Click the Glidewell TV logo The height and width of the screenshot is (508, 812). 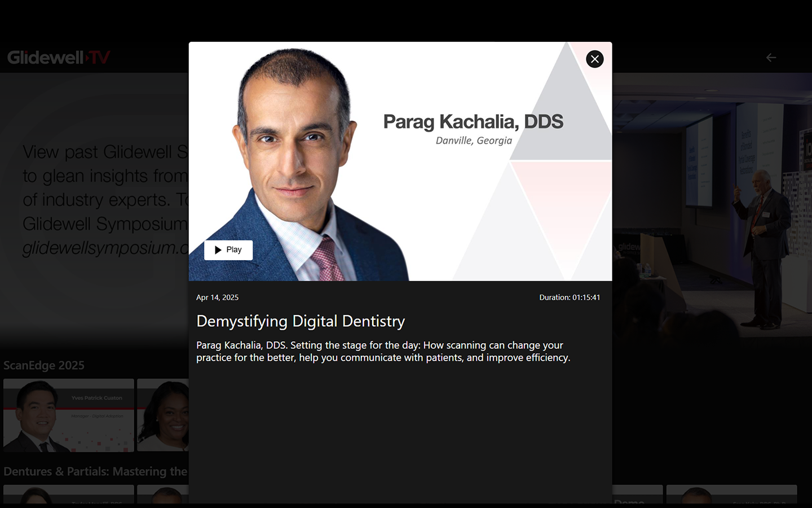58,57
